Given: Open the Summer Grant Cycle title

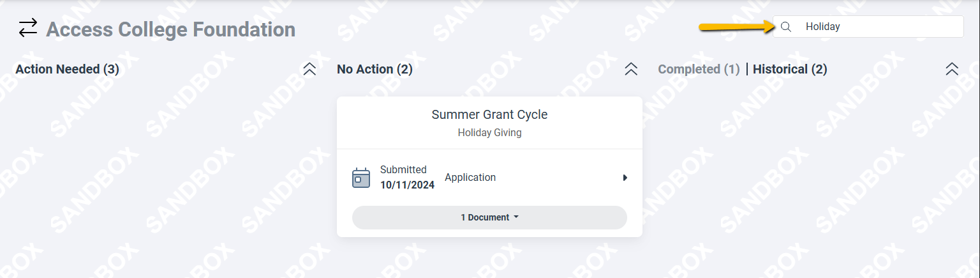Looking at the screenshot, I should tap(489, 114).
